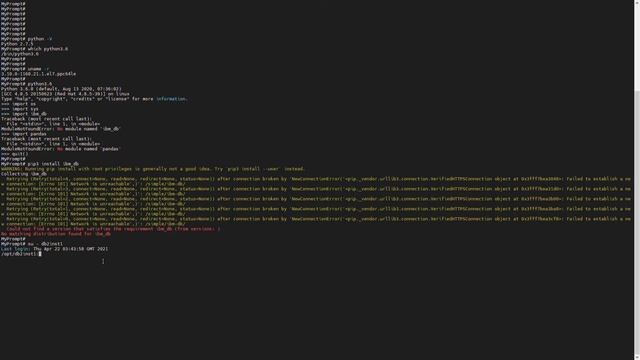Viewport: 640px width, 360px height.
Task: Click the 'Retrying (Retry(total=4' line
Action: 318,179
